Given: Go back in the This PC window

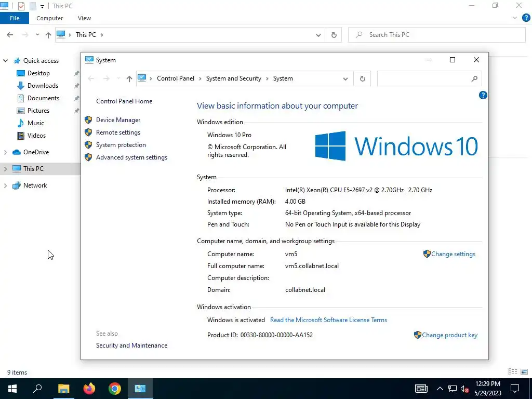Looking at the screenshot, I should click(x=10, y=35).
